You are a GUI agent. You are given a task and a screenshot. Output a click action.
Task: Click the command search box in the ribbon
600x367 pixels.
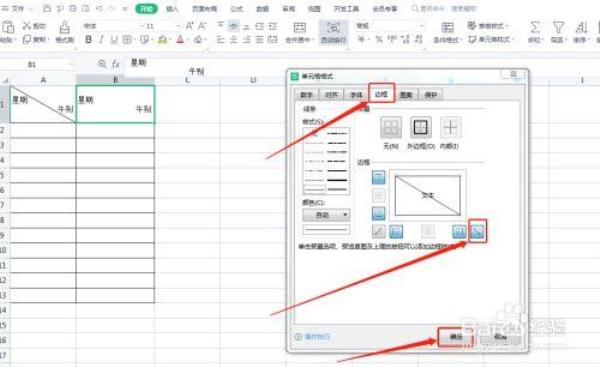444,8
